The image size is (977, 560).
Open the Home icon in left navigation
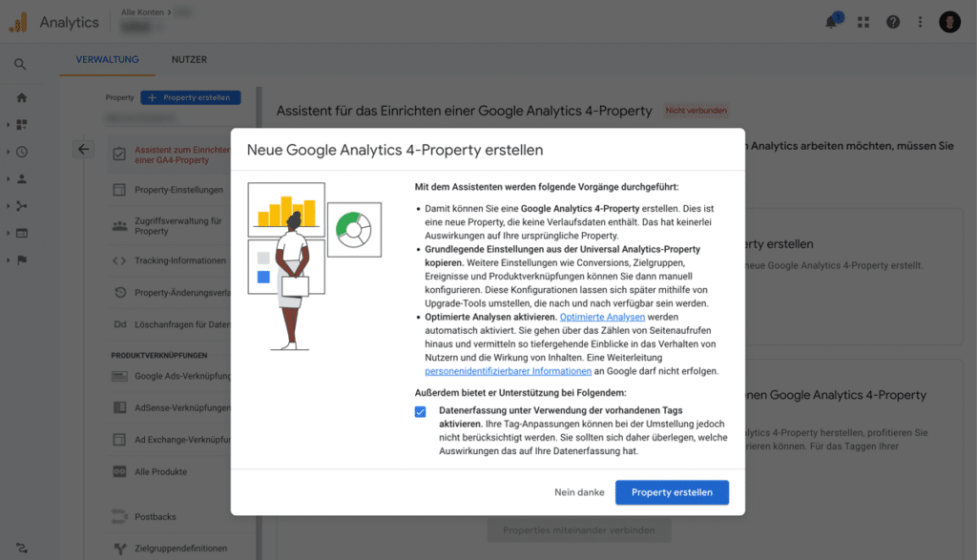(x=21, y=97)
